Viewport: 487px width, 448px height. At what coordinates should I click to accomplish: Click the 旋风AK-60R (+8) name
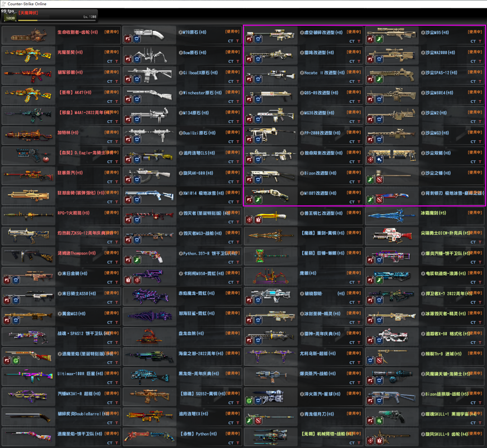198,173
